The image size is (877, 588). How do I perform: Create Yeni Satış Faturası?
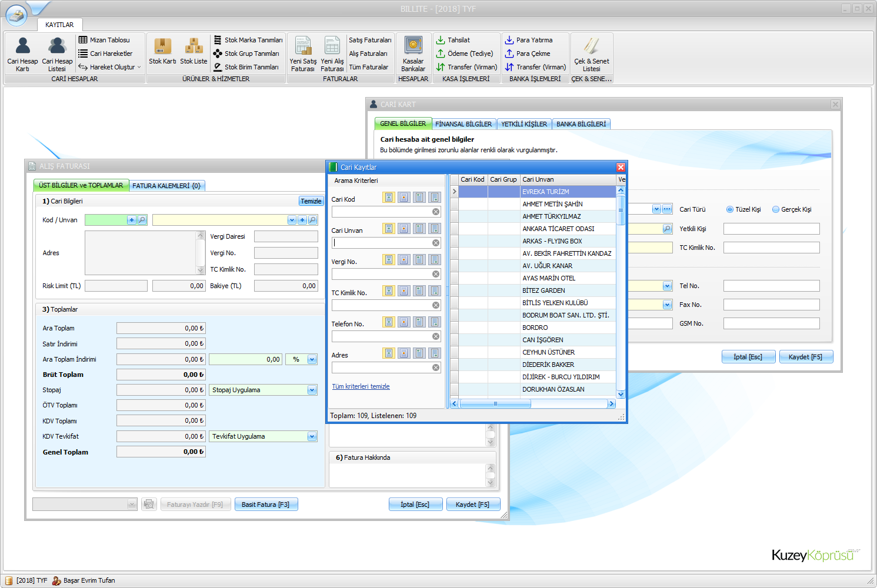coord(303,54)
